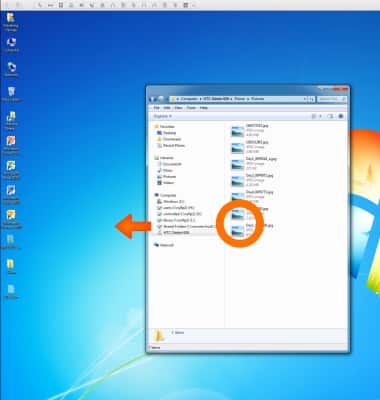Go back using Explorer's Back arrow
The image size is (380, 400).
click(153, 99)
